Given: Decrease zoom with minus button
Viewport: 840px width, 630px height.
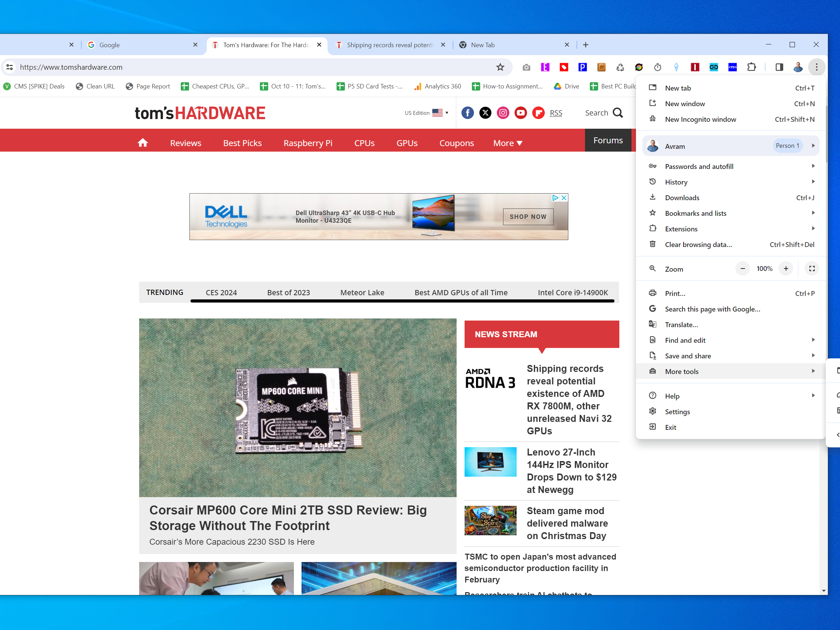Looking at the screenshot, I should tap(743, 269).
